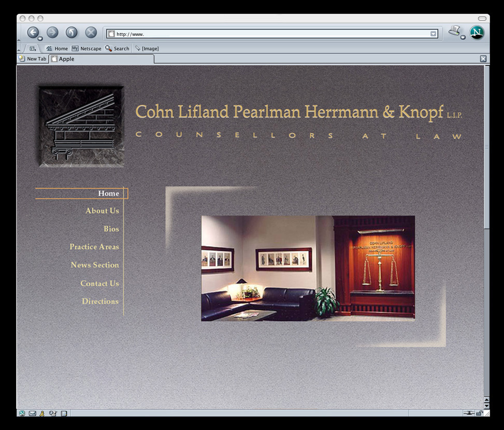The height and width of the screenshot is (430, 504).
Task: Open a New Tab
Action: (33, 59)
